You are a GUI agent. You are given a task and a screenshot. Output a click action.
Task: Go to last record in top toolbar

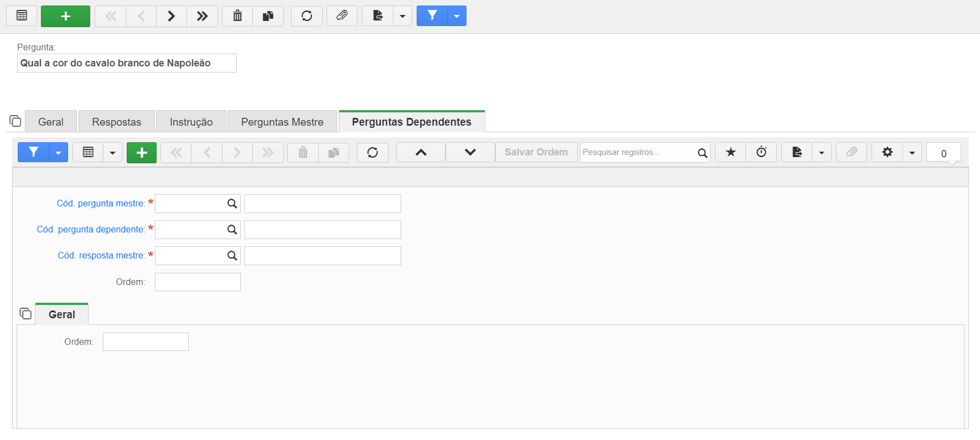coord(203,16)
